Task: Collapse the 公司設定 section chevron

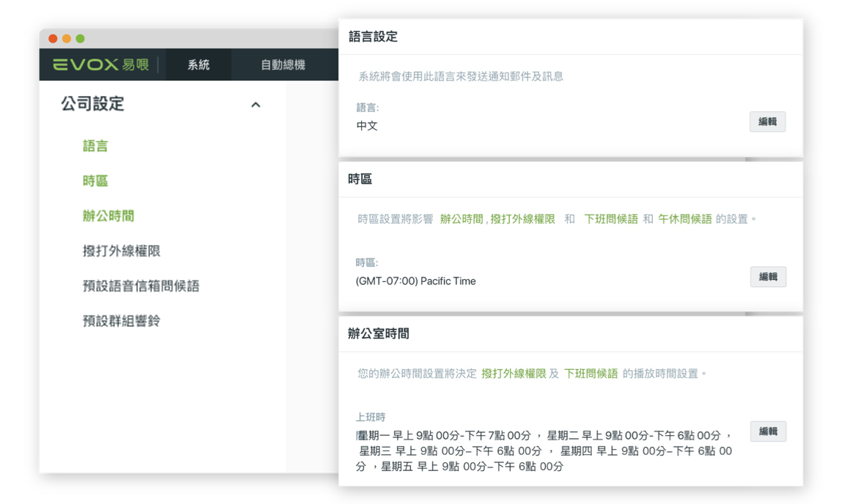Action: (x=256, y=105)
